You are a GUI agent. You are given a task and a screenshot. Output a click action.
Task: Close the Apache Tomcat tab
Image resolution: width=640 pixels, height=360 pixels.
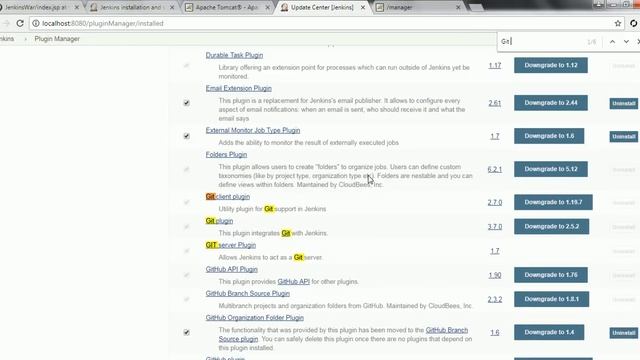[267, 7]
